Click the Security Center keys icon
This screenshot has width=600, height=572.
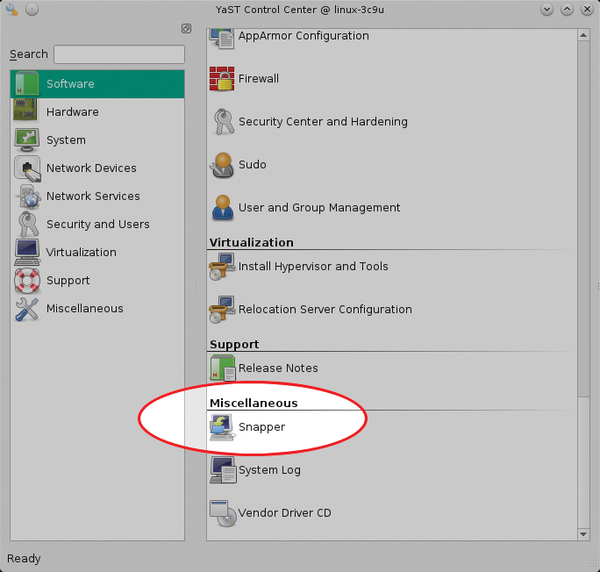coord(223,122)
